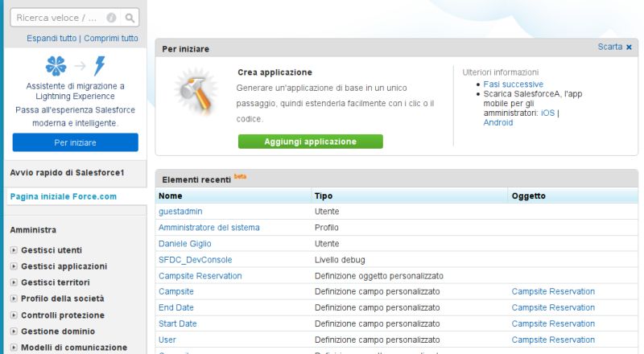Screen dimensions: 644x354
Task: Click Aggiungi applicazione green button
Action: click(311, 142)
